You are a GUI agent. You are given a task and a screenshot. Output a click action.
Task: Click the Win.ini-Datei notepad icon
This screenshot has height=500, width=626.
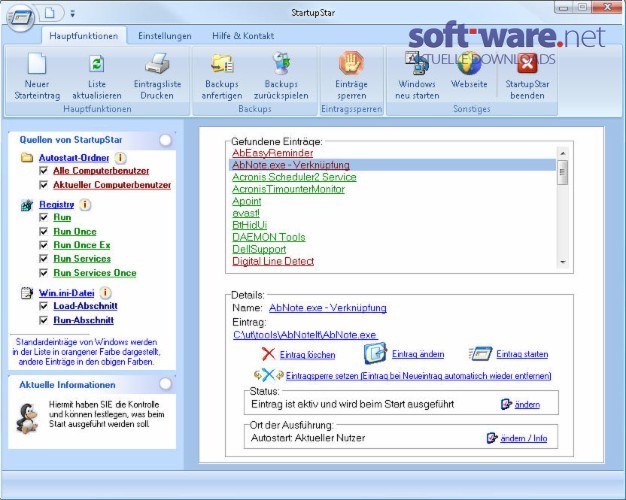(x=27, y=293)
